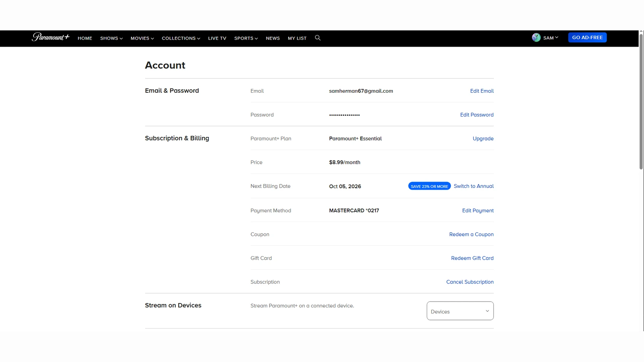
Task: Expand the Shows dropdown menu
Action: click(111, 38)
